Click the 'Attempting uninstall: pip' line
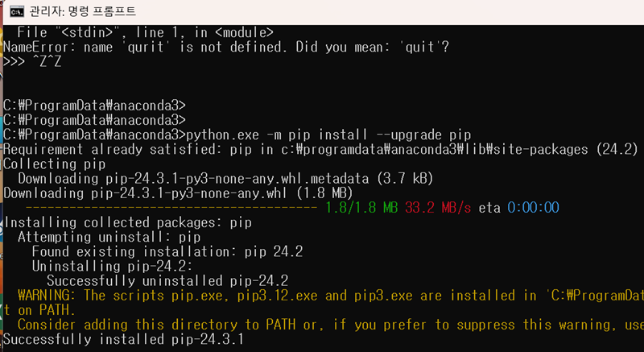The width and height of the screenshot is (644, 352). click(x=109, y=237)
